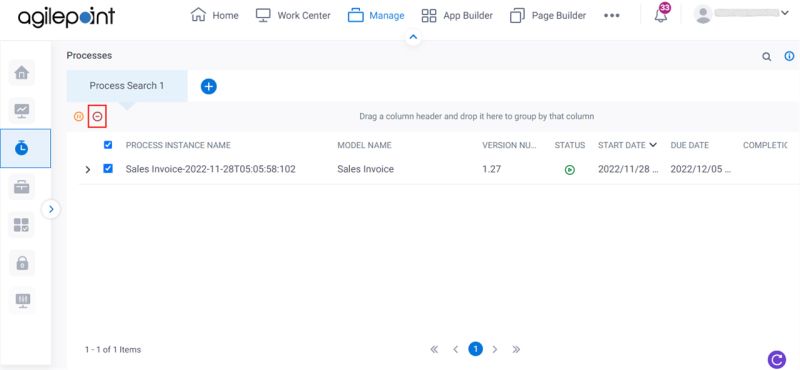Click the Processes page title

coord(89,56)
